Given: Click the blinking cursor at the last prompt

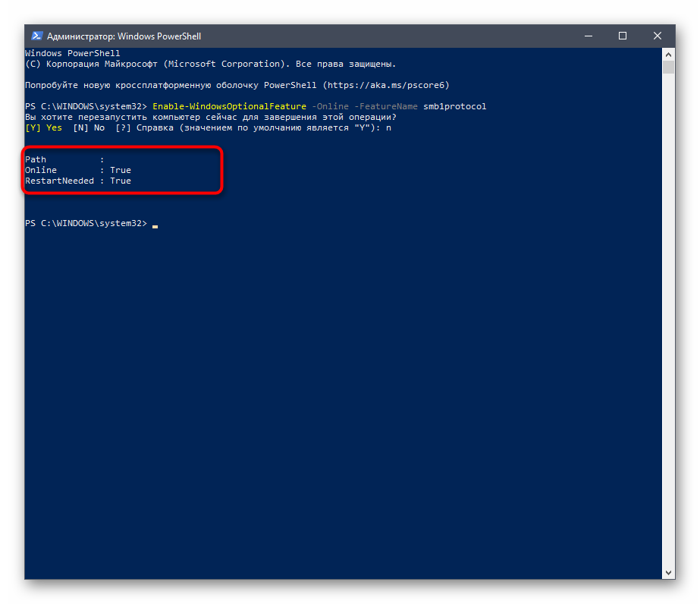Looking at the screenshot, I should pyautogui.click(x=155, y=225).
